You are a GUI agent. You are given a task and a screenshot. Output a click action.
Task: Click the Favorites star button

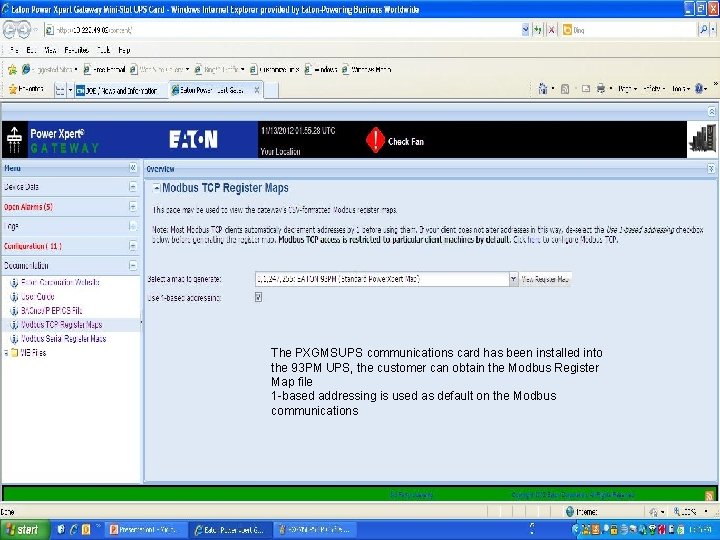tap(26, 90)
